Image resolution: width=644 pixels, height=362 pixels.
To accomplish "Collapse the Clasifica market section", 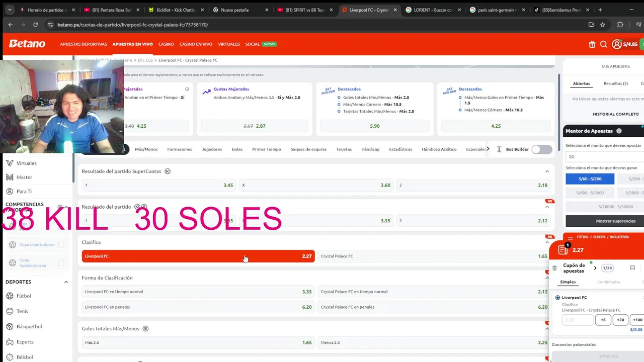I will point(547,242).
